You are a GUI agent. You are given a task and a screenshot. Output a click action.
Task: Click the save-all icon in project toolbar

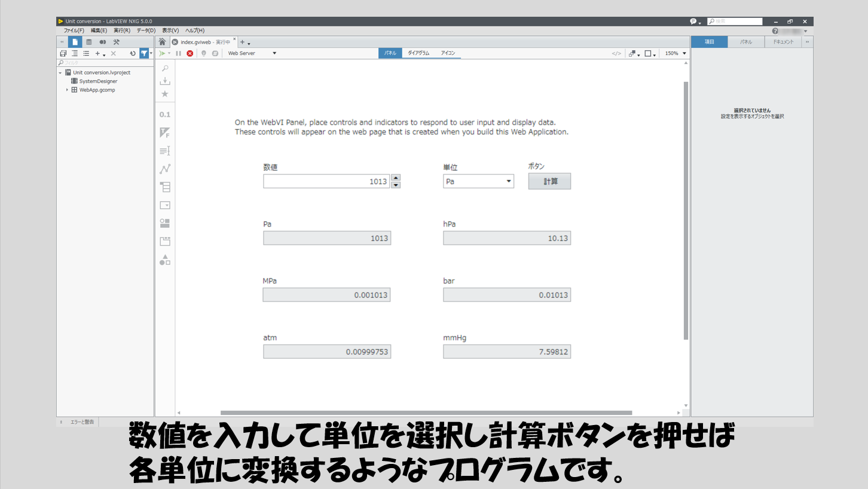click(63, 53)
